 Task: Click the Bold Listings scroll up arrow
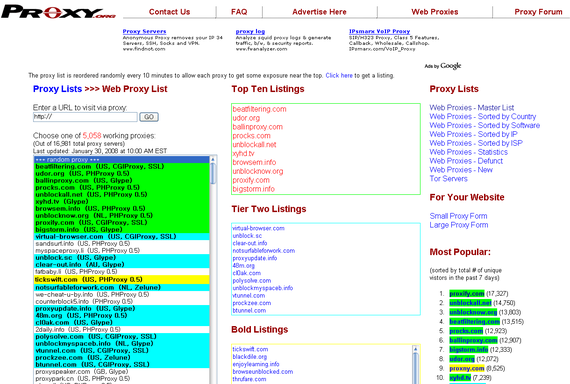tap(416, 349)
